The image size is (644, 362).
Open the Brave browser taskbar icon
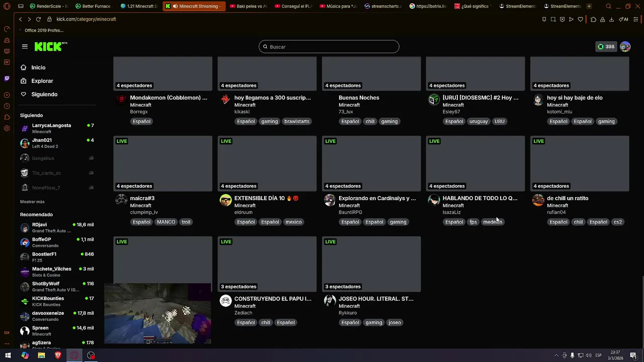[x=58, y=355]
